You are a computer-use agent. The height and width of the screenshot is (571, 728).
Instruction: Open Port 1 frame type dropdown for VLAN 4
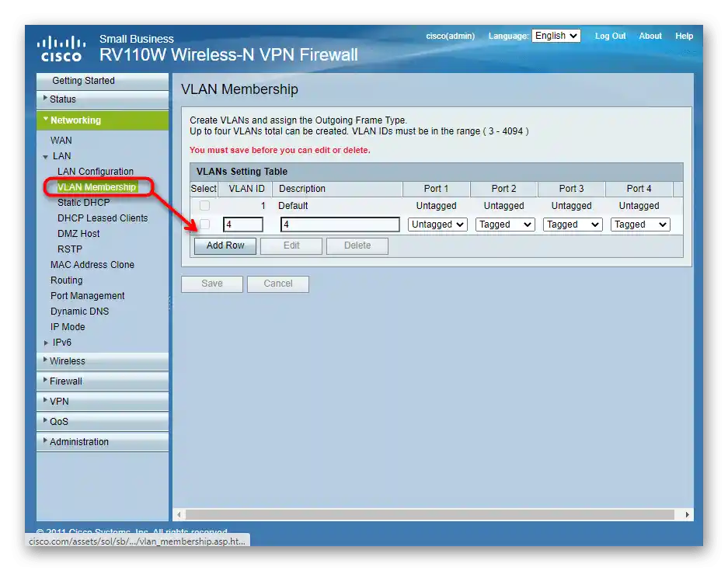click(437, 225)
